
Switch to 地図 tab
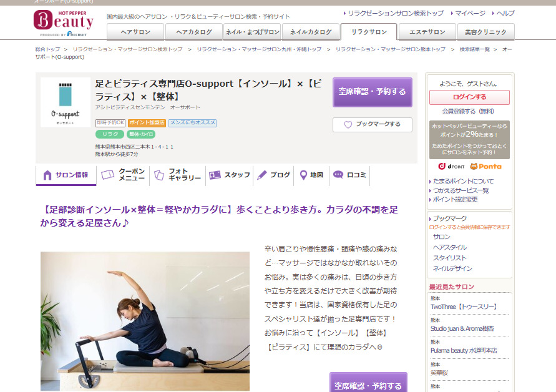pyautogui.click(x=311, y=175)
